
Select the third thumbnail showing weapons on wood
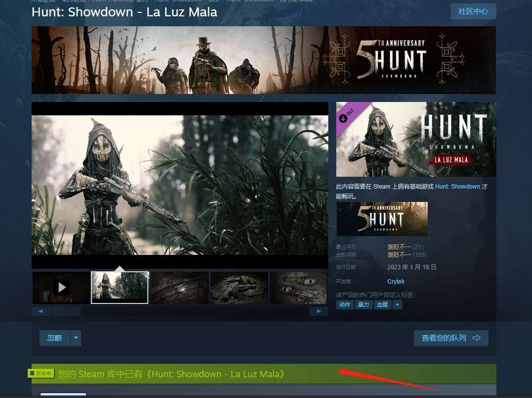(x=179, y=288)
